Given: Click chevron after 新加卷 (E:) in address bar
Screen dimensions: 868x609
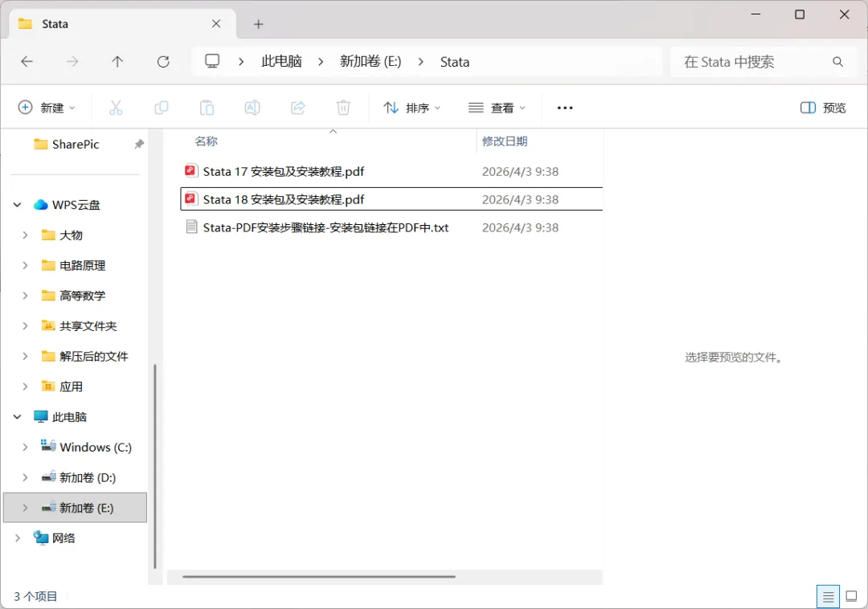Looking at the screenshot, I should pyautogui.click(x=420, y=62).
